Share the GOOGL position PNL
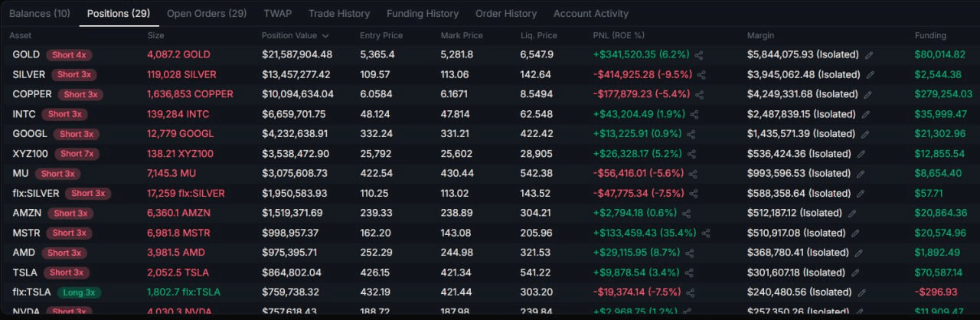 tap(691, 134)
